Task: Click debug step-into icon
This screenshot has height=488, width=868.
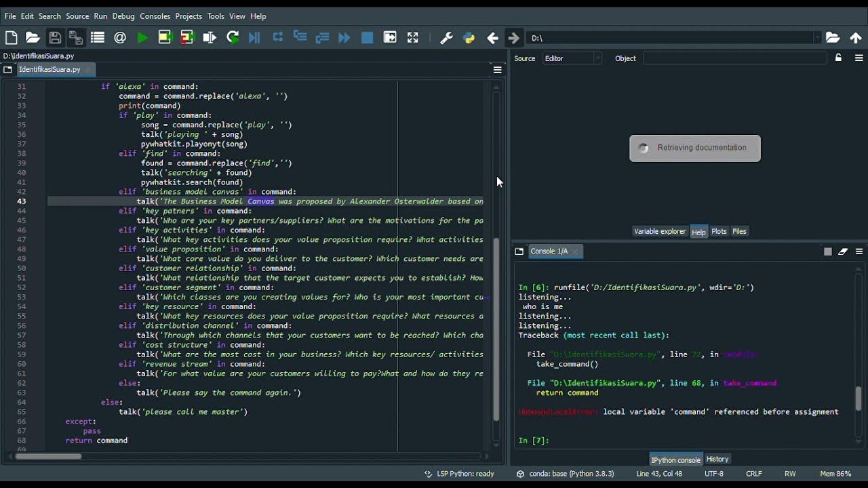Action: (300, 38)
